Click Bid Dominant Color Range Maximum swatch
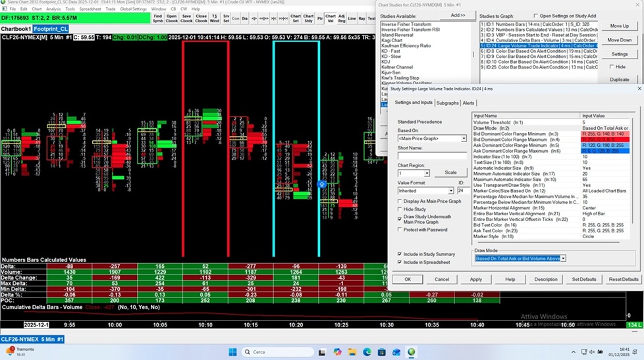 point(605,140)
